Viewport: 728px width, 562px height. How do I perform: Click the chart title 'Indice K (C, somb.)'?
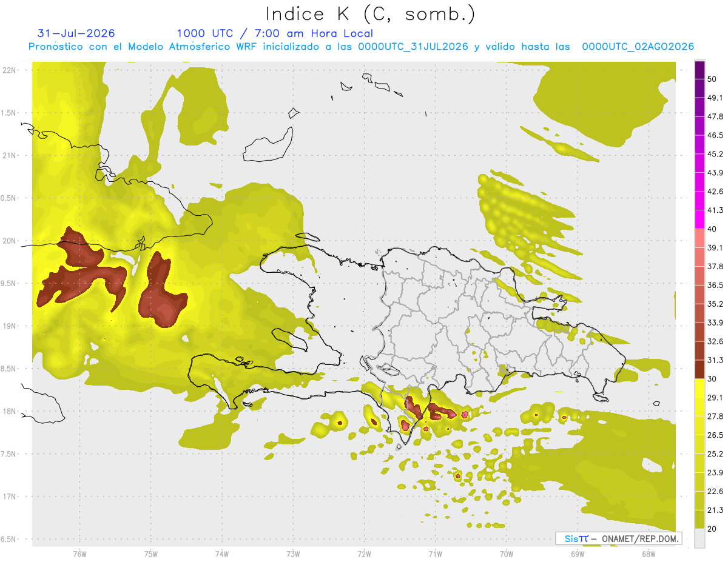370,14
